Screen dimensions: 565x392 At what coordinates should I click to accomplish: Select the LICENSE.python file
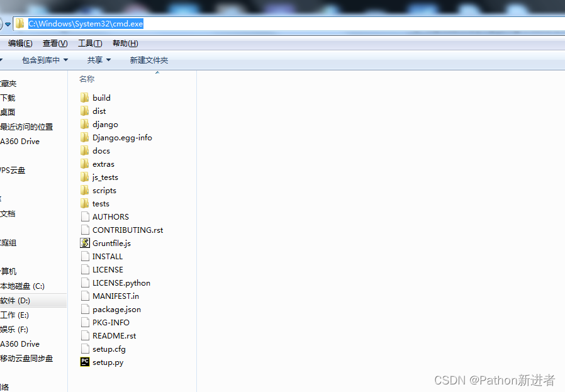[120, 283]
